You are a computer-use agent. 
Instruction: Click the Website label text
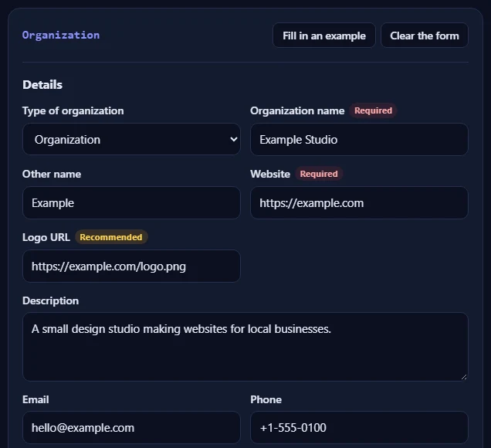pyautogui.click(x=270, y=174)
